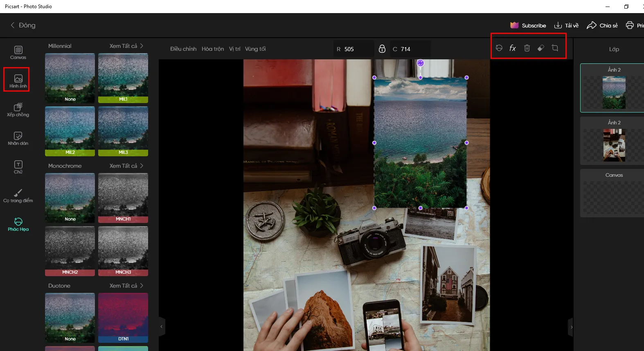Open the Cọ trang điểm brush tool

pyautogui.click(x=18, y=196)
